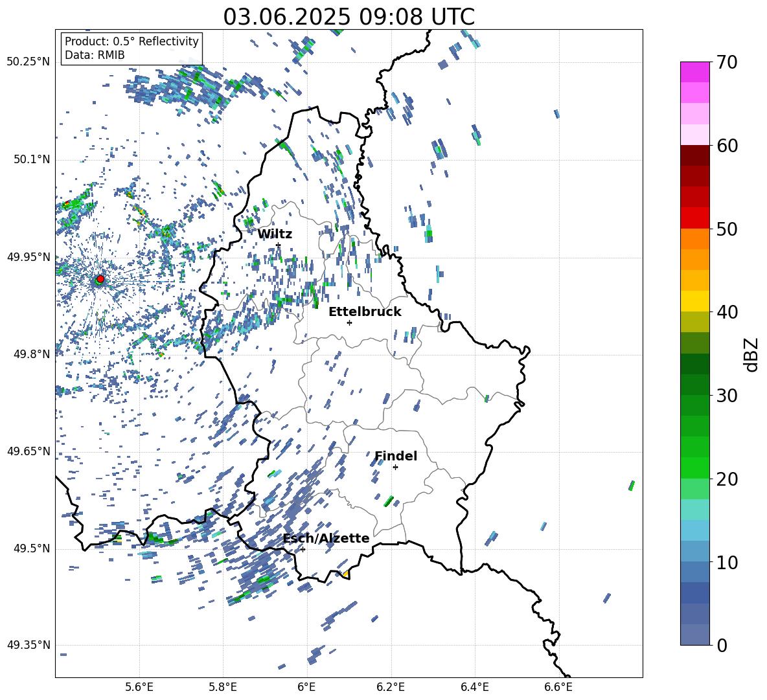Click the 10 value on the colorbar
767x700 pixels.
click(727, 562)
